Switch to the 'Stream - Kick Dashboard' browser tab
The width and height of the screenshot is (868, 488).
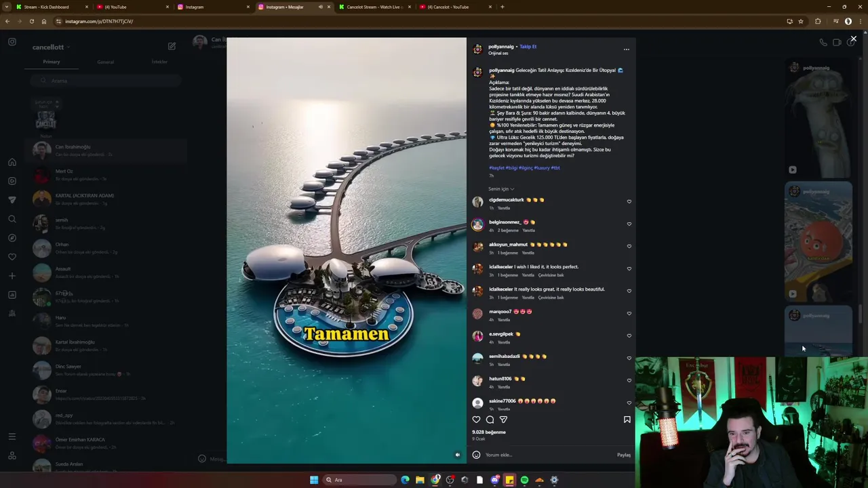click(x=52, y=7)
